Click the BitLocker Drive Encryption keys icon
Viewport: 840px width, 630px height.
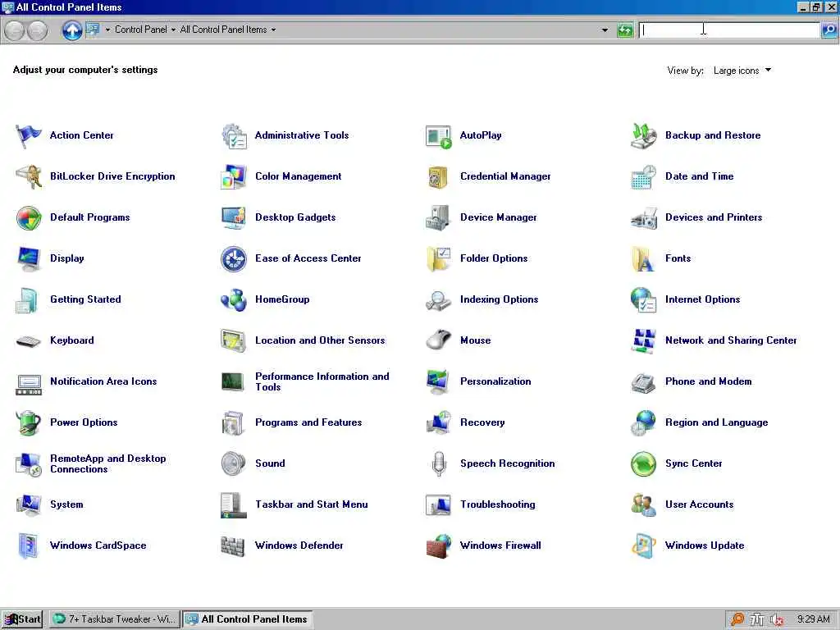pos(29,177)
